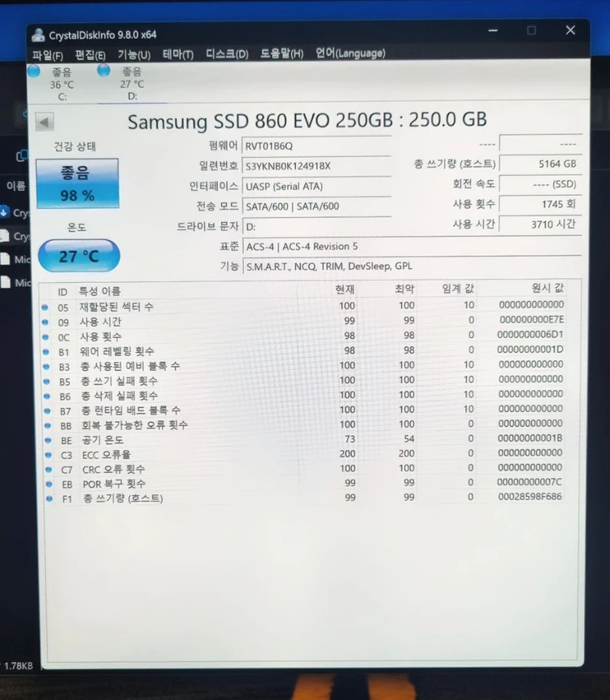Click the blue status circle for drive D:

(103, 70)
